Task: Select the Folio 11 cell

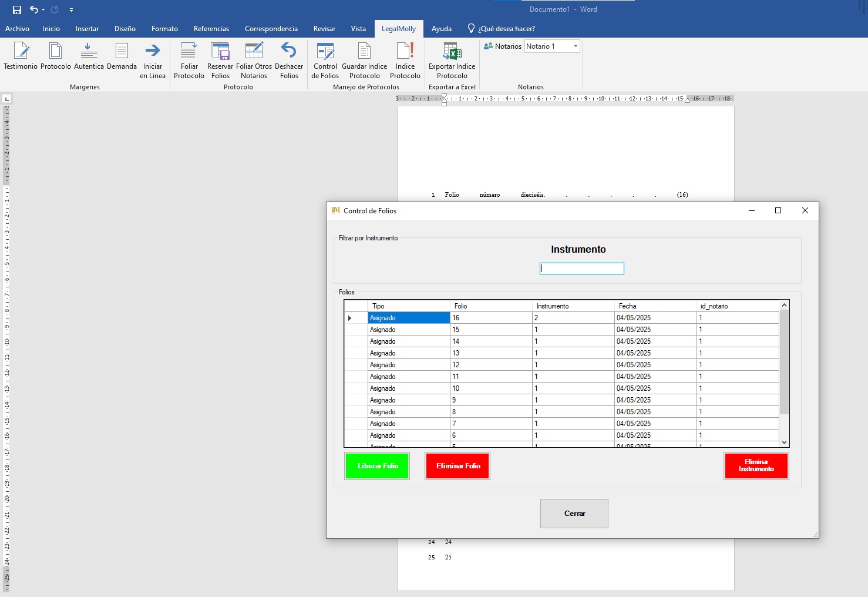Action: coord(491,377)
